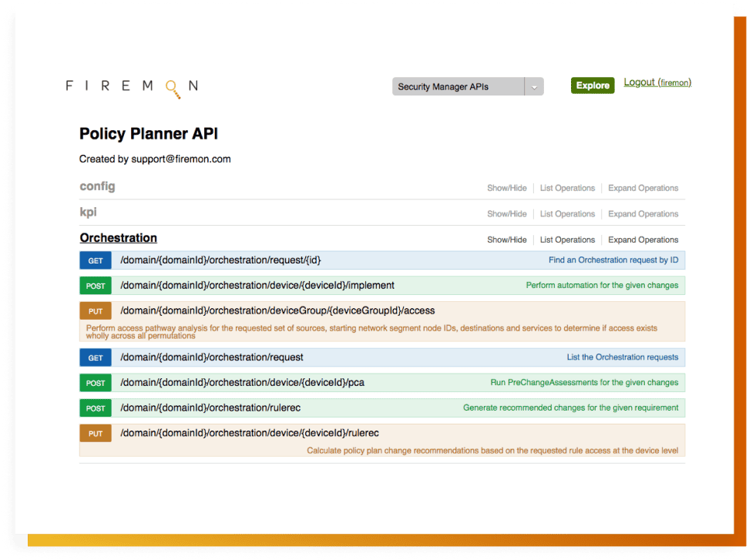Click the PUT badge for device rulerec endpoint
This screenshot has width=749, height=560.
tap(96, 434)
